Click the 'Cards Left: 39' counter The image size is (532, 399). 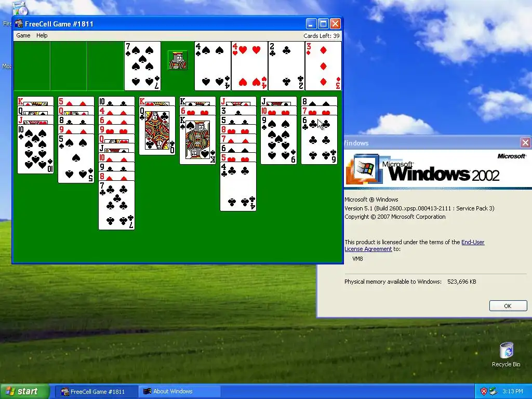321,36
